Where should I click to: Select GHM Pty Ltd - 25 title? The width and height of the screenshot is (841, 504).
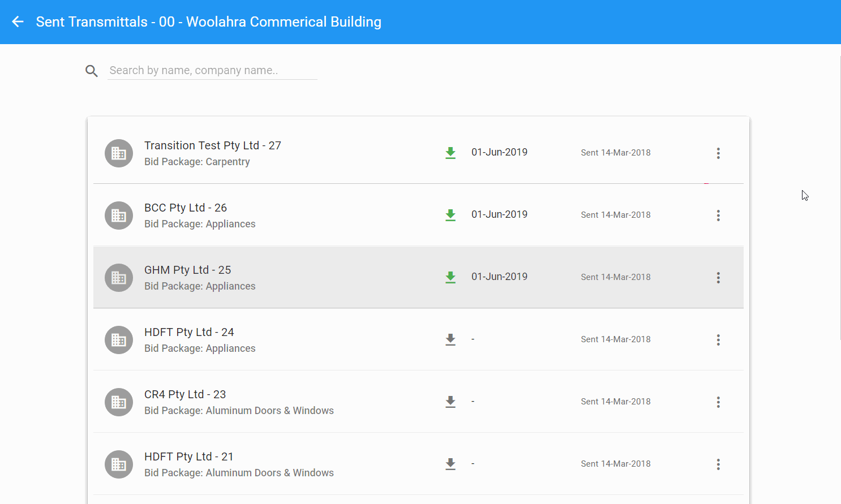[x=188, y=270]
